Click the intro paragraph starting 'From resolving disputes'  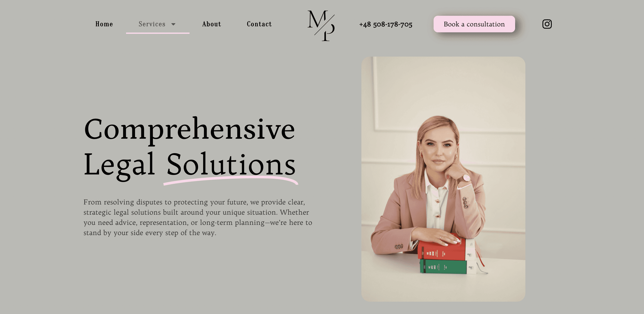coord(198,217)
